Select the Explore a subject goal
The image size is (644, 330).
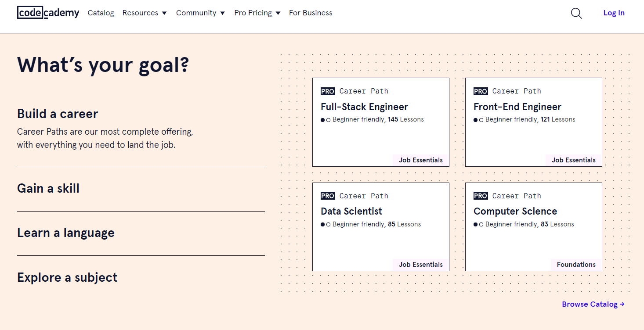click(x=67, y=277)
